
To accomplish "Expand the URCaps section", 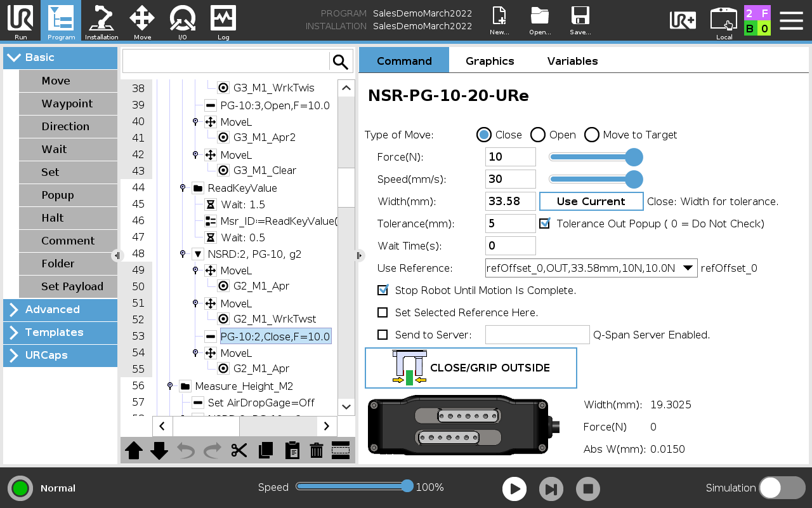I will pos(60,355).
